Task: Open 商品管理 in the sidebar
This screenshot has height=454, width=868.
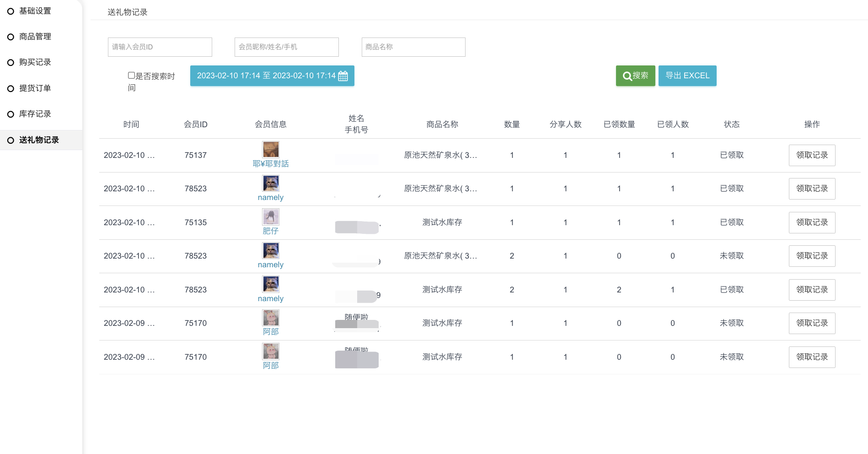Action: click(35, 37)
